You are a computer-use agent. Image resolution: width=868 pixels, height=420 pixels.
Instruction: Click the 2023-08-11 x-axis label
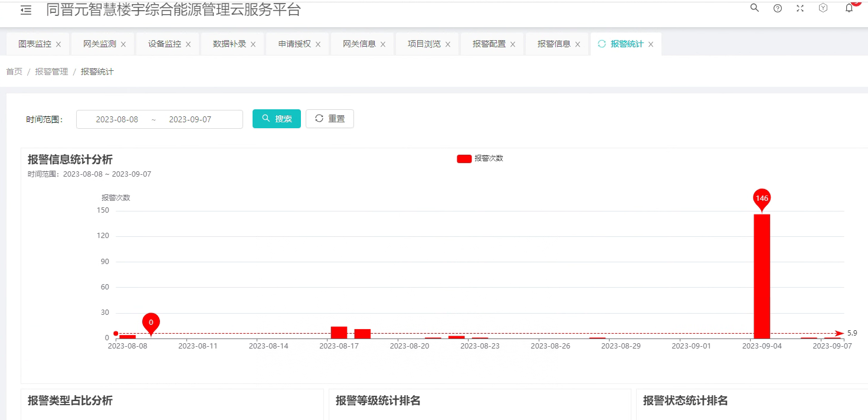click(x=198, y=346)
